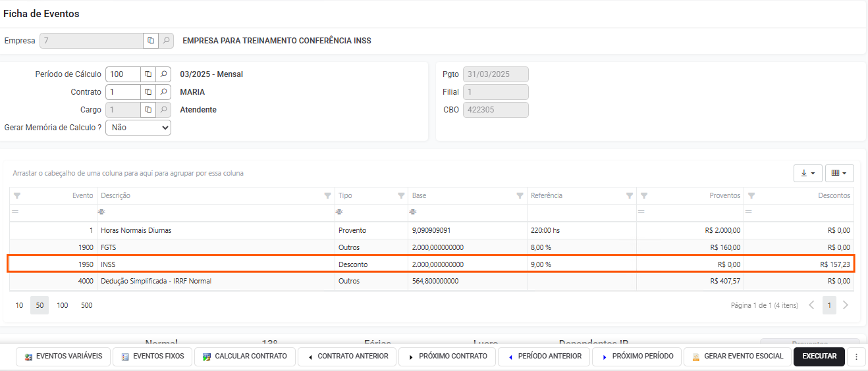Click the search icon beside Empresa field

pyautogui.click(x=166, y=41)
